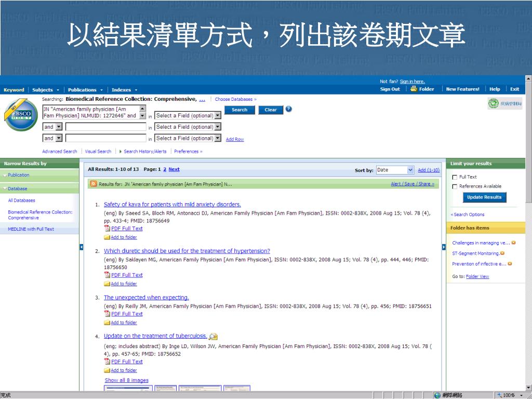This screenshot has height=399, width=532.
Task: Select the Keyword menu item
Action: click(x=14, y=90)
